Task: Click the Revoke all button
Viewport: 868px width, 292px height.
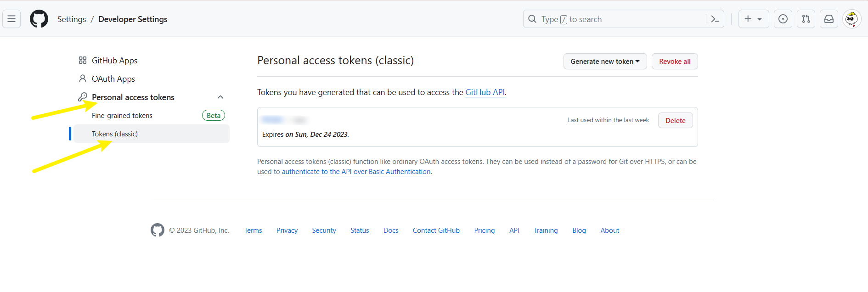Action: [675, 62]
